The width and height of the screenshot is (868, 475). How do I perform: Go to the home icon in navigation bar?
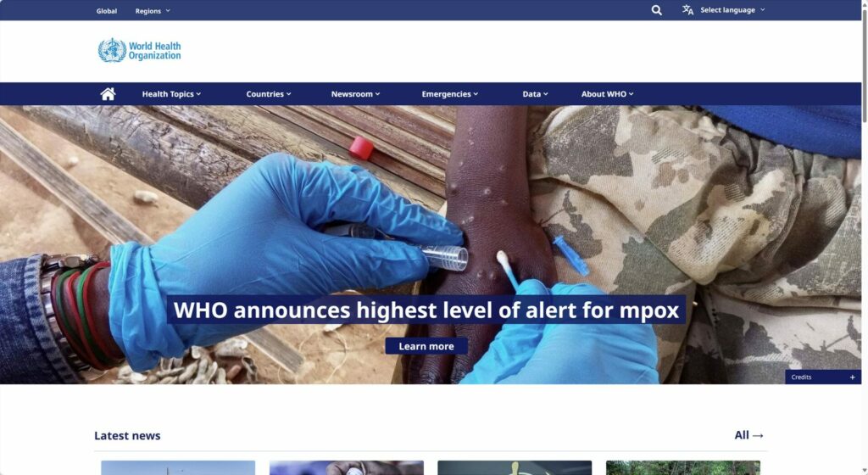click(108, 94)
